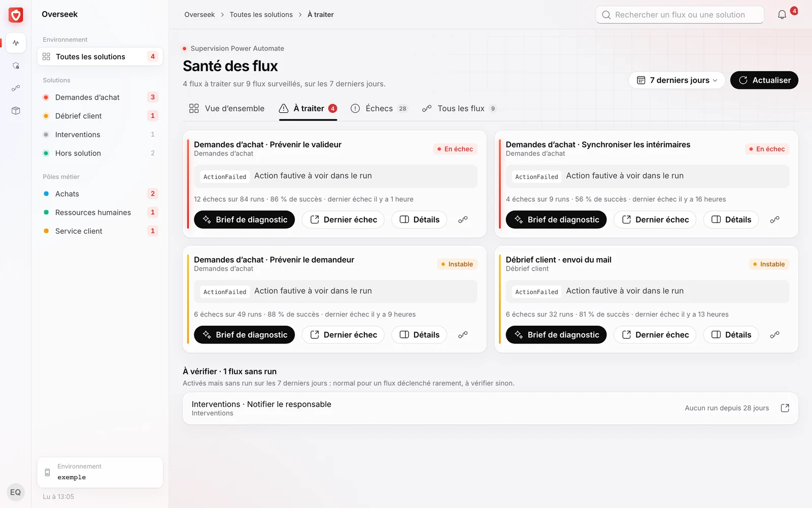Open Brief de diagnostic for envoi du mail

click(556, 335)
